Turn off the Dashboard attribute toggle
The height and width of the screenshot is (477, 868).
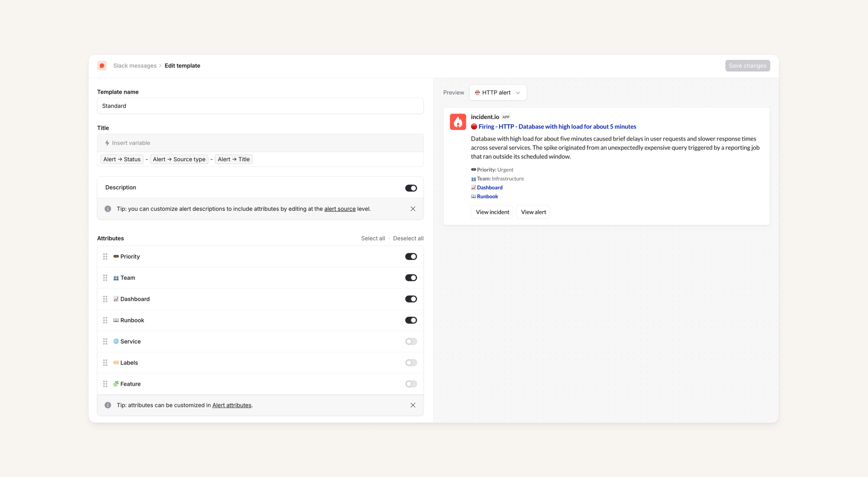pyautogui.click(x=411, y=299)
